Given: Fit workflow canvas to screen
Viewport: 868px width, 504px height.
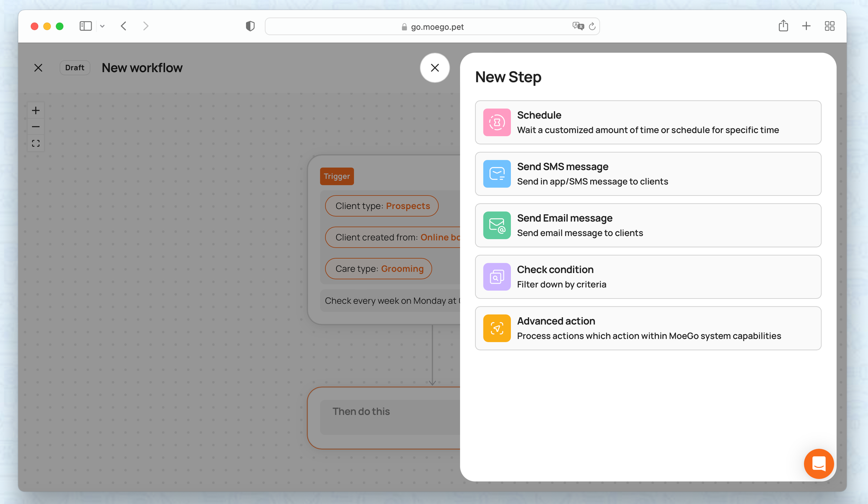Looking at the screenshot, I should coord(36,143).
